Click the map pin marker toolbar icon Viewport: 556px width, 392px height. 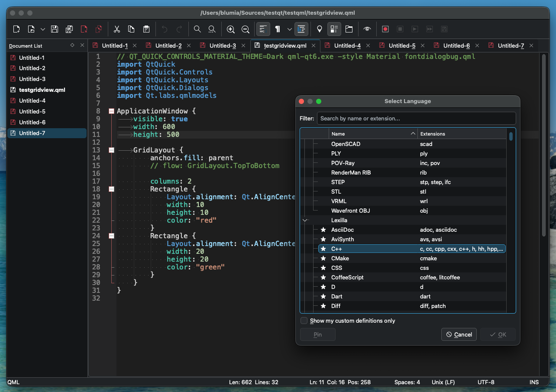(320, 29)
